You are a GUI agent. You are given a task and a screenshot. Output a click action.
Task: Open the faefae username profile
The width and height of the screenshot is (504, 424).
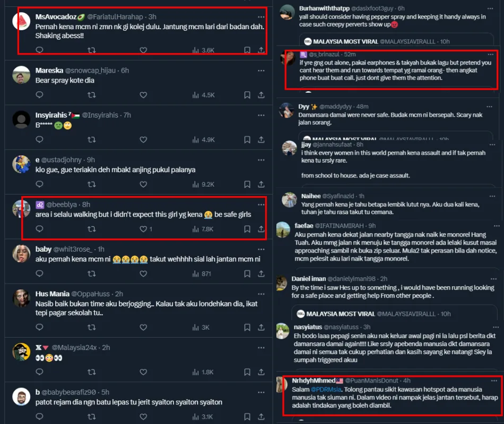pos(304,225)
